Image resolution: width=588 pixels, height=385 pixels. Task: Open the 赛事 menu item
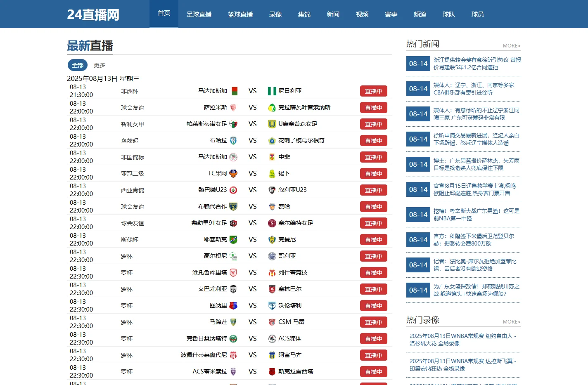click(391, 14)
